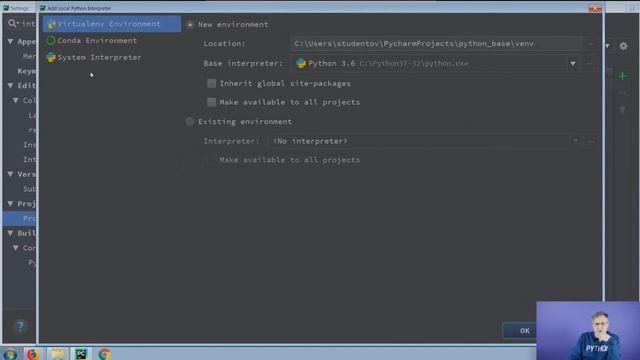Click the Settings gear icon for interpreter
640x360 pixels.
coord(624,46)
